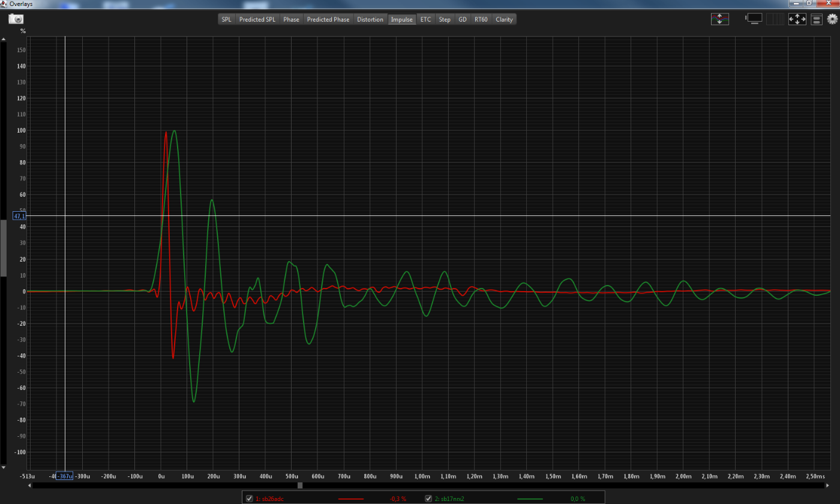The image size is (840, 504).
Task: Uncheck the sb26adc trace checkbox
Action: (x=250, y=499)
